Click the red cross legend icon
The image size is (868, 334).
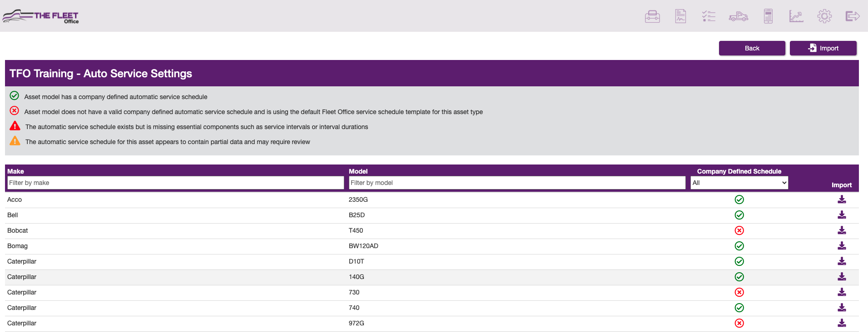click(x=15, y=110)
